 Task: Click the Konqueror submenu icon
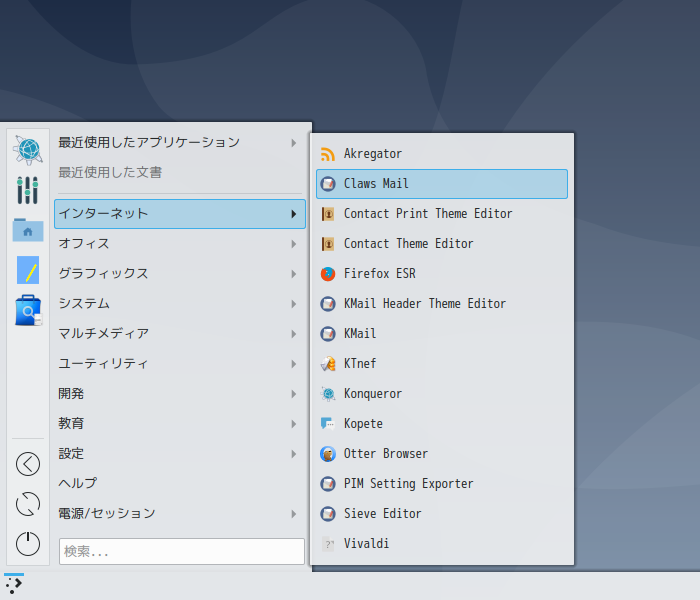328,394
